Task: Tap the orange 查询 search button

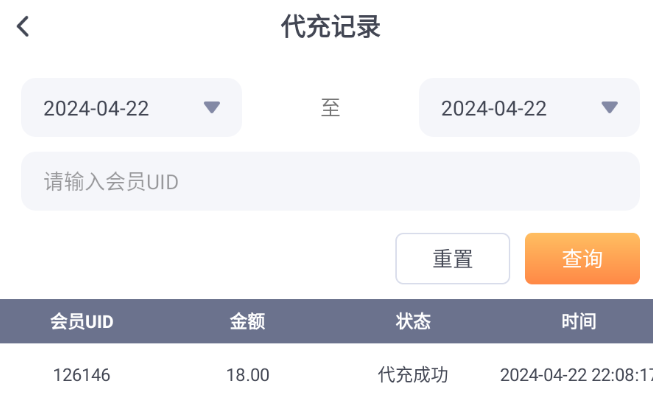Action: click(x=582, y=259)
